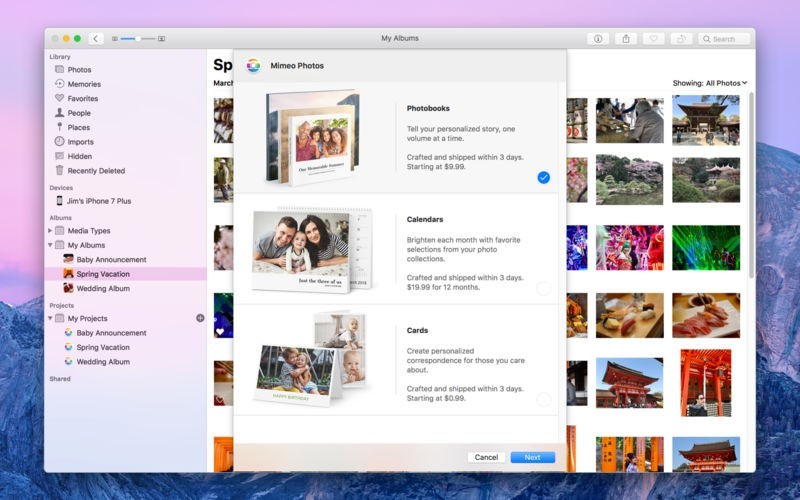Select the Calendars option radio button
Image resolution: width=800 pixels, height=500 pixels.
coord(543,289)
